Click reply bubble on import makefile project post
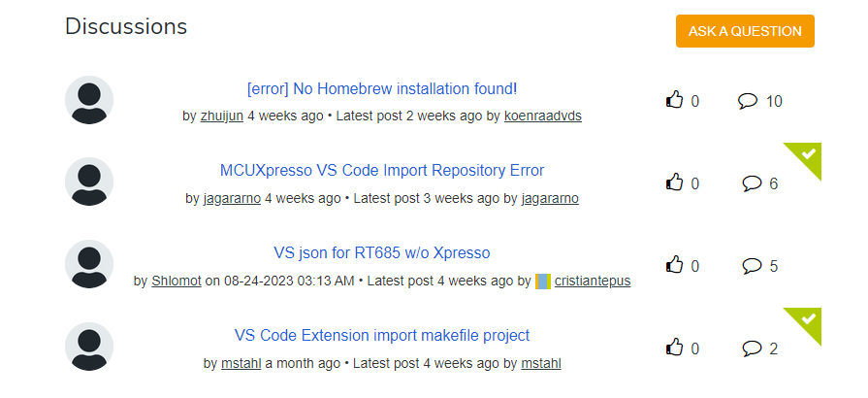868x398 pixels. [752, 348]
